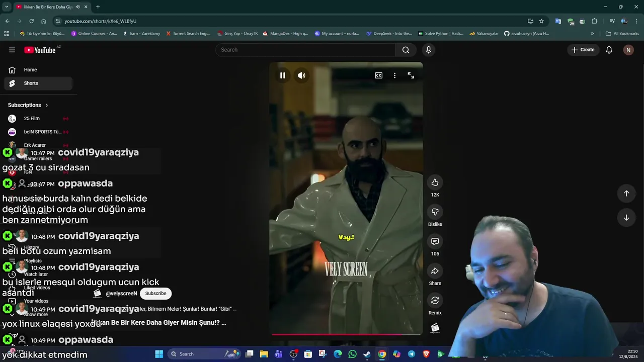This screenshot has width=644, height=362.
Task: Open the account avatar menu
Action: pos(628,50)
